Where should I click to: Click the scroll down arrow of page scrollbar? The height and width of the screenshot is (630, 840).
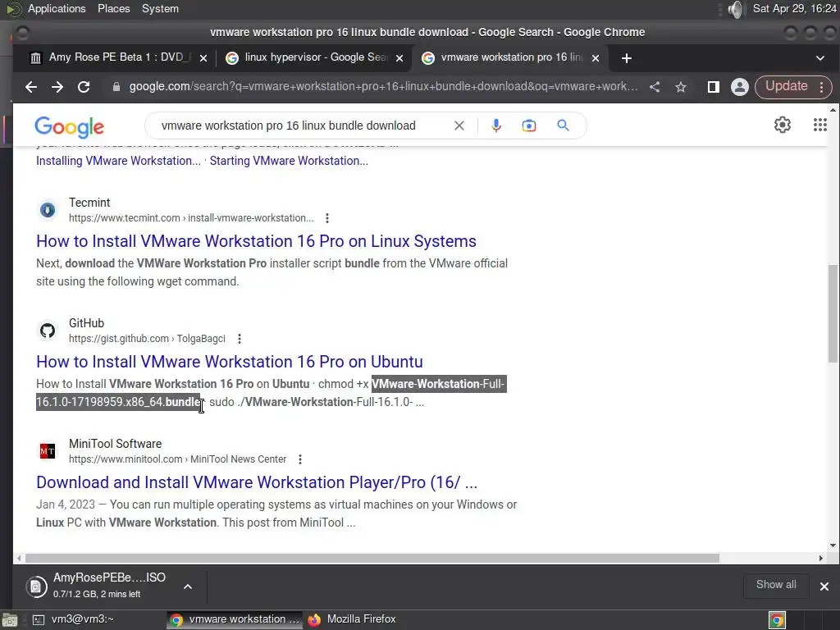coord(833,546)
